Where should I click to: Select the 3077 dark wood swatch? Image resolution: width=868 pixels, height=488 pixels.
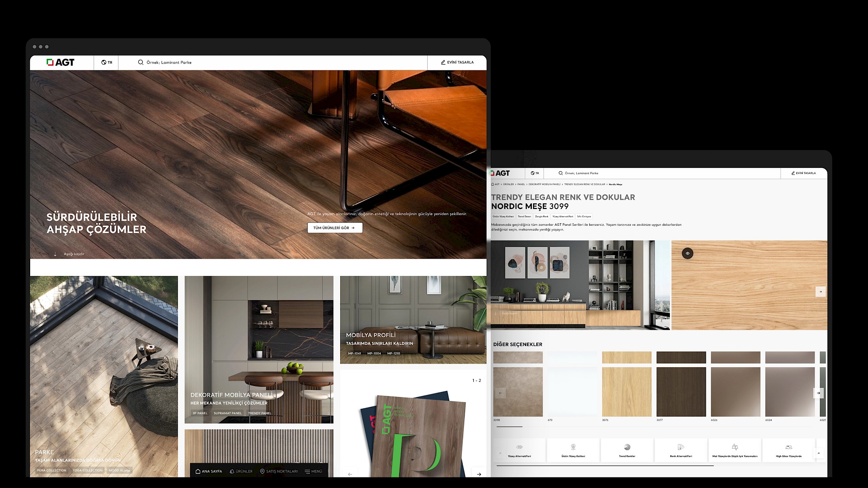pos(681,391)
